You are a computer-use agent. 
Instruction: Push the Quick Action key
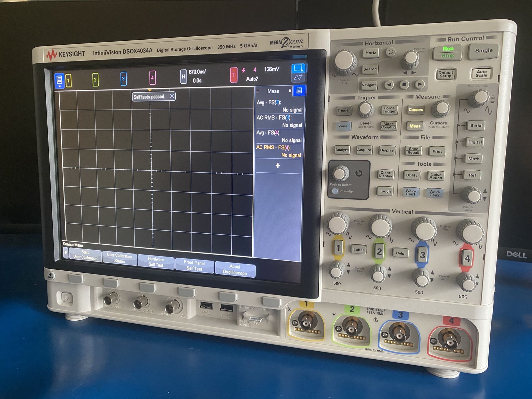[x=436, y=176]
